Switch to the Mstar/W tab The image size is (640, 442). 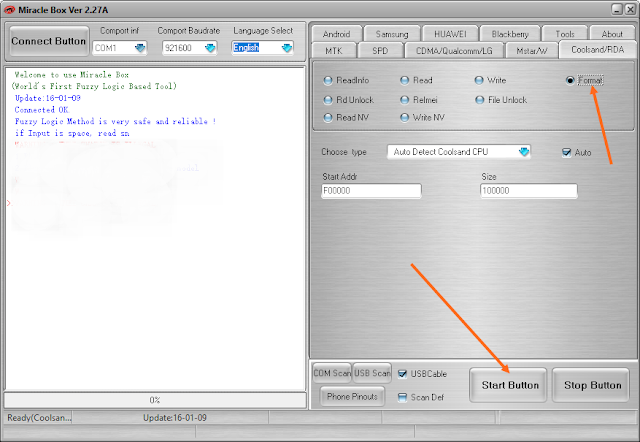click(x=531, y=51)
